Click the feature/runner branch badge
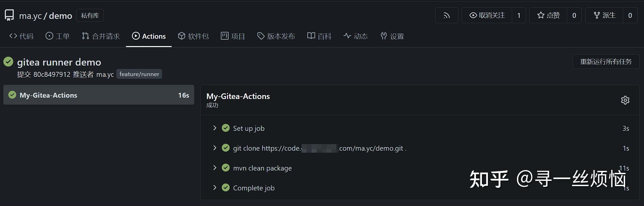 pos(139,74)
